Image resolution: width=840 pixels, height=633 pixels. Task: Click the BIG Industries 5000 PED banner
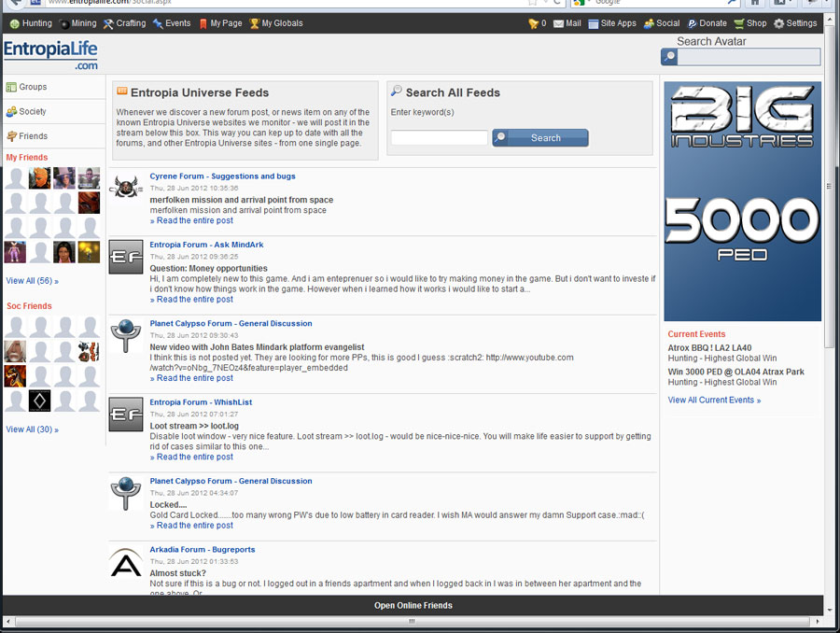pos(743,202)
